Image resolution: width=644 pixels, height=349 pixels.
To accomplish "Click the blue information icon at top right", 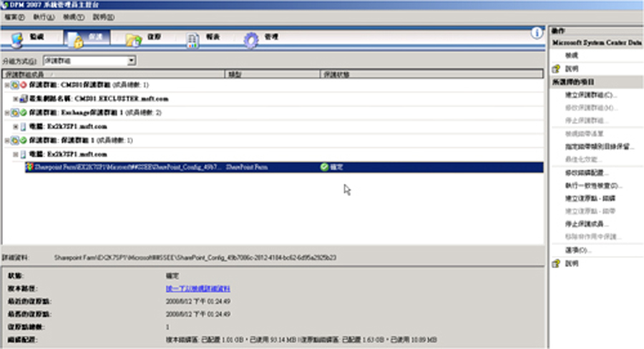I will [x=537, y=33].
